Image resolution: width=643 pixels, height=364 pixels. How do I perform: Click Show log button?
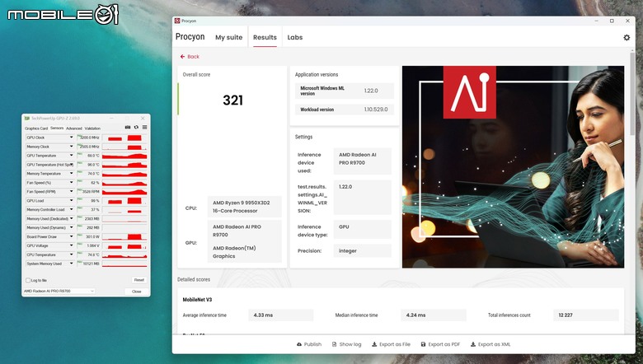pos(346,344)
